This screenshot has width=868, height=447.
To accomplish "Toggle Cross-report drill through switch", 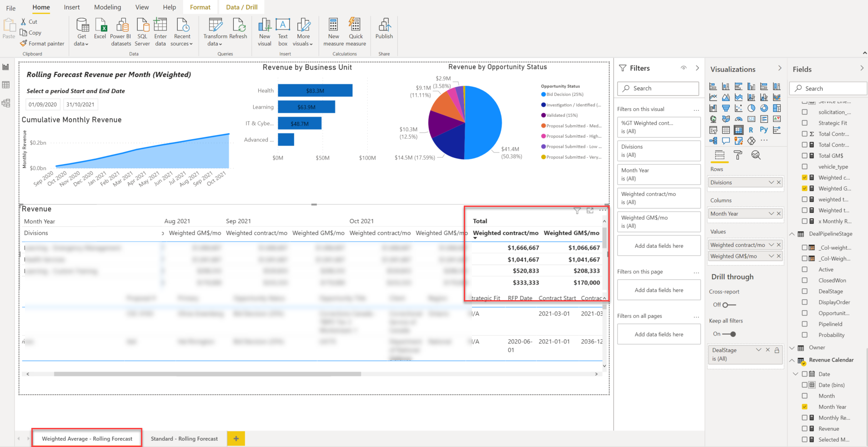I will click(729, 305).
